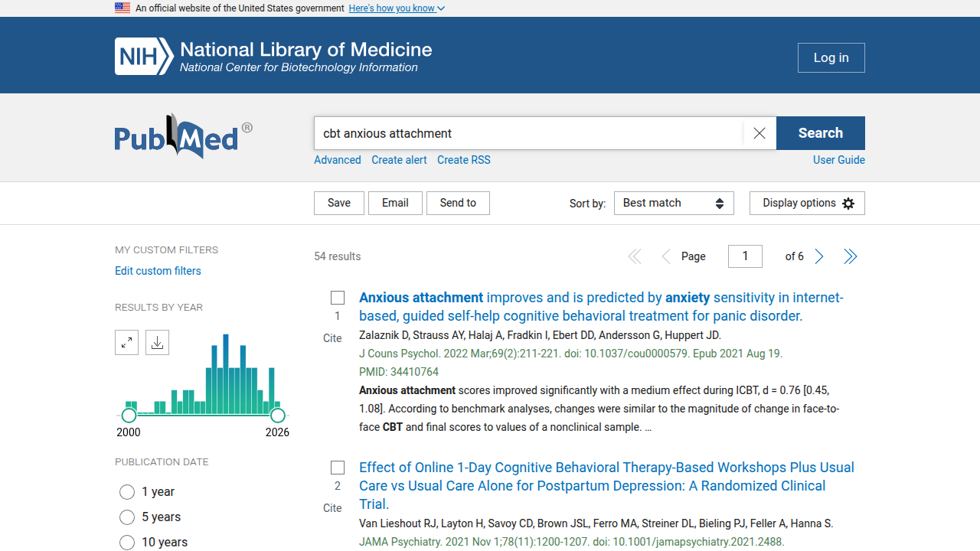Image resolution: width=980 pixels, height=551 pixels.
Task: Open the Advanced search link
Action: 338,160
